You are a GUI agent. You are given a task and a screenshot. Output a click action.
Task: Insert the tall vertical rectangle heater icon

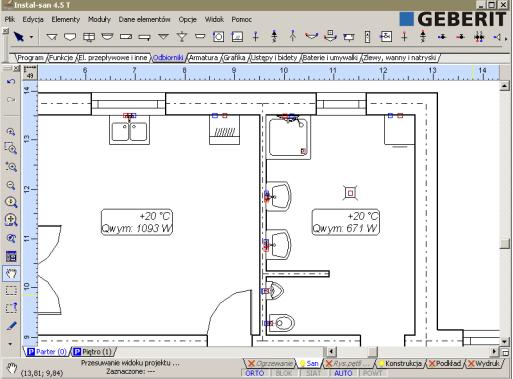367,36
